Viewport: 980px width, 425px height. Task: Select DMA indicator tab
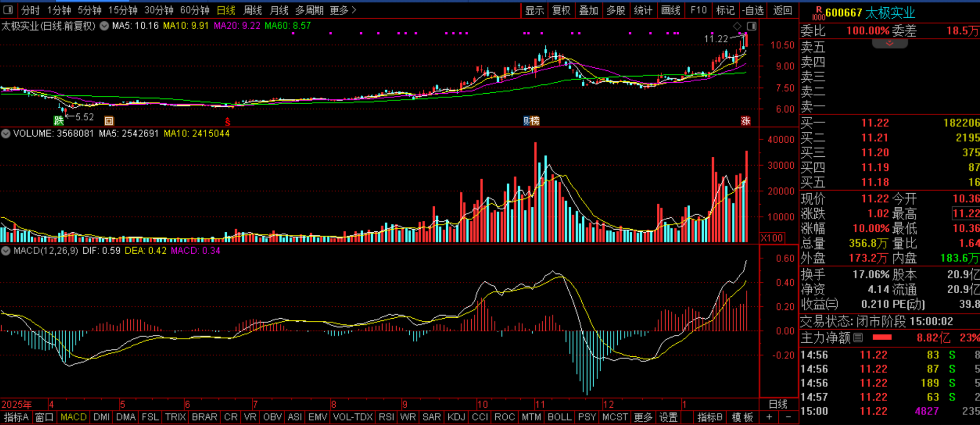(126, 417)
